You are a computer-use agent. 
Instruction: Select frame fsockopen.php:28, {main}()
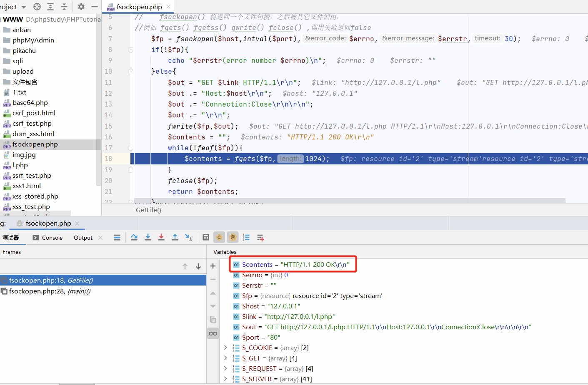103,291
